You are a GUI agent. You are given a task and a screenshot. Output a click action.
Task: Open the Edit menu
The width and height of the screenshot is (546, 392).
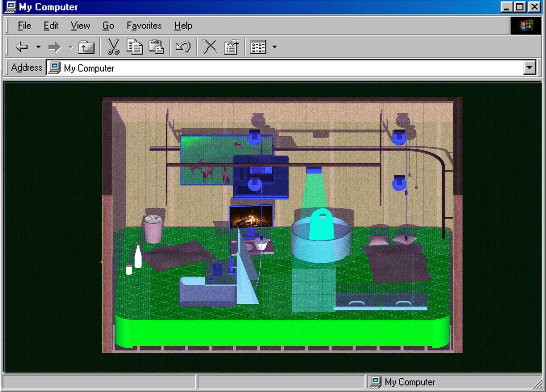[x=51, y=26]
